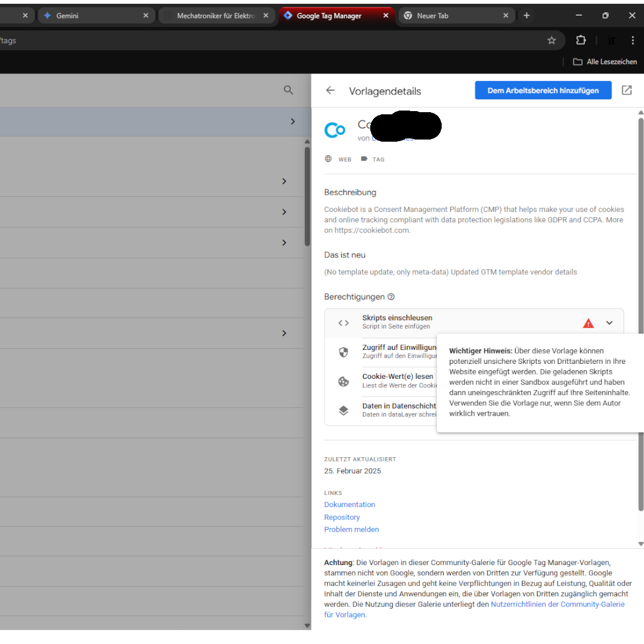Screen dimensions: 644x644
Task: Go back with the Vorlagendetails back arrow
Action: point(330,91)
